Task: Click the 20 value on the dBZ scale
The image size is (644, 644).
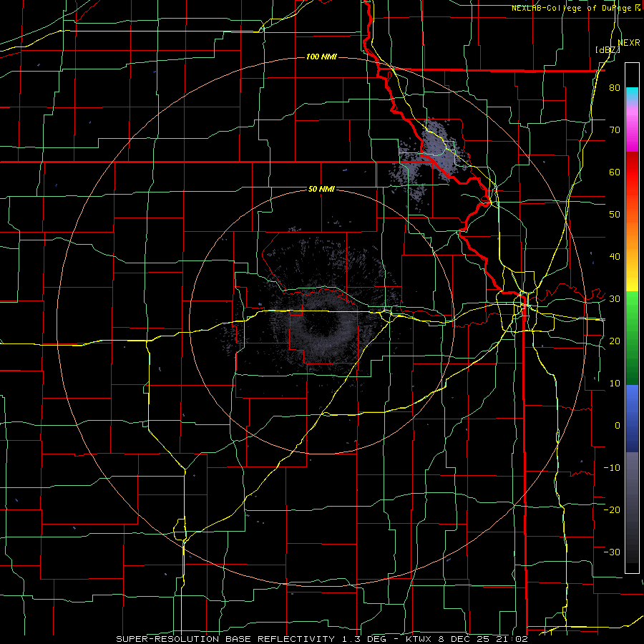Action: pyautogui.click(x=615, y=341)
